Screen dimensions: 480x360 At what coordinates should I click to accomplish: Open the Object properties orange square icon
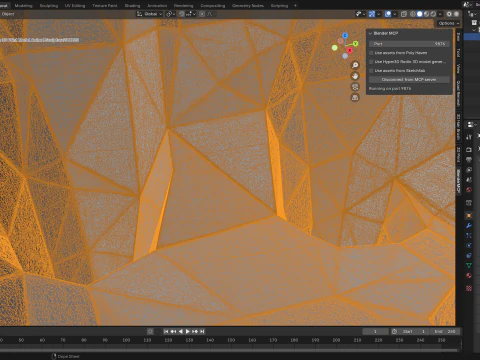469,215
